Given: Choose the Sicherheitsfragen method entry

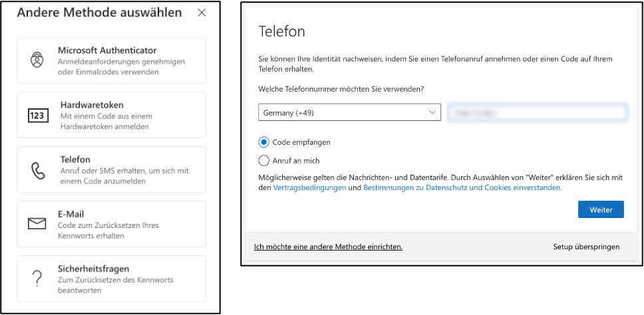Looking at the screenshot, I should click(111, 279).
